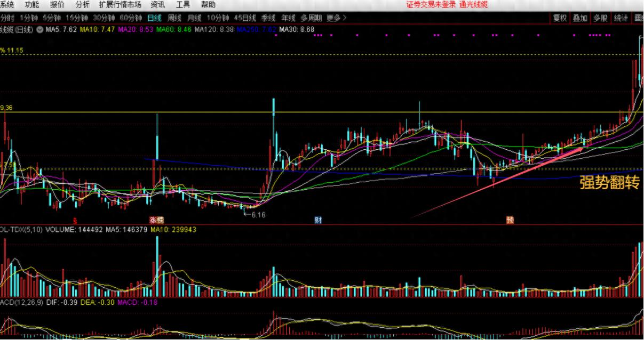This screenshot has width=644, height=340.
Task: Switch to the 周线 weekly period tab
Action: click(174, 18)
